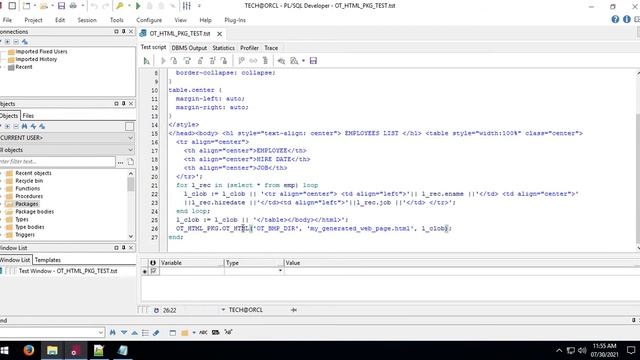Open the Configure menu

coord(149,20)
